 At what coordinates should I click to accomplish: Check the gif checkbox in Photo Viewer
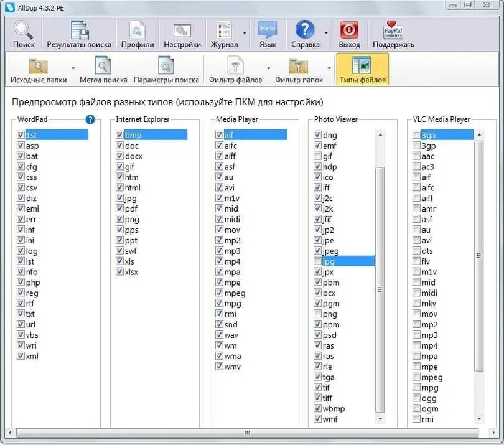click(x=317, y=156)
